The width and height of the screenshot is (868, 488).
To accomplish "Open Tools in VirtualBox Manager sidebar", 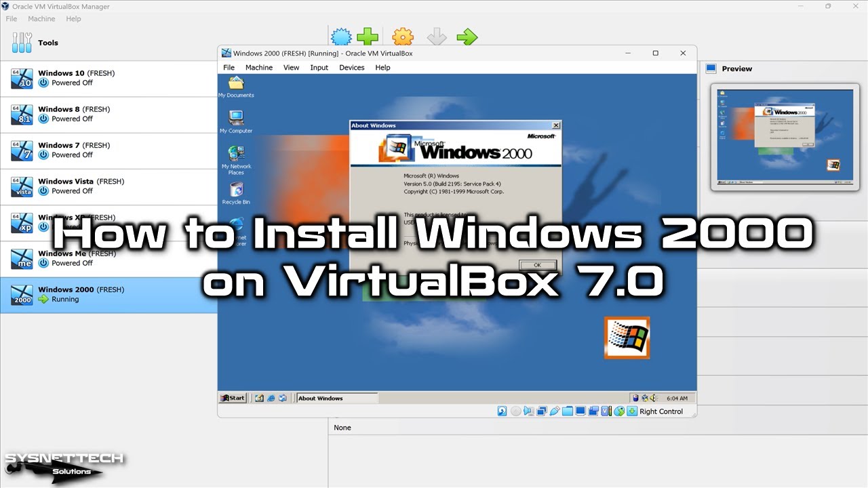I will pyautogui.click(x=108, y=43).
